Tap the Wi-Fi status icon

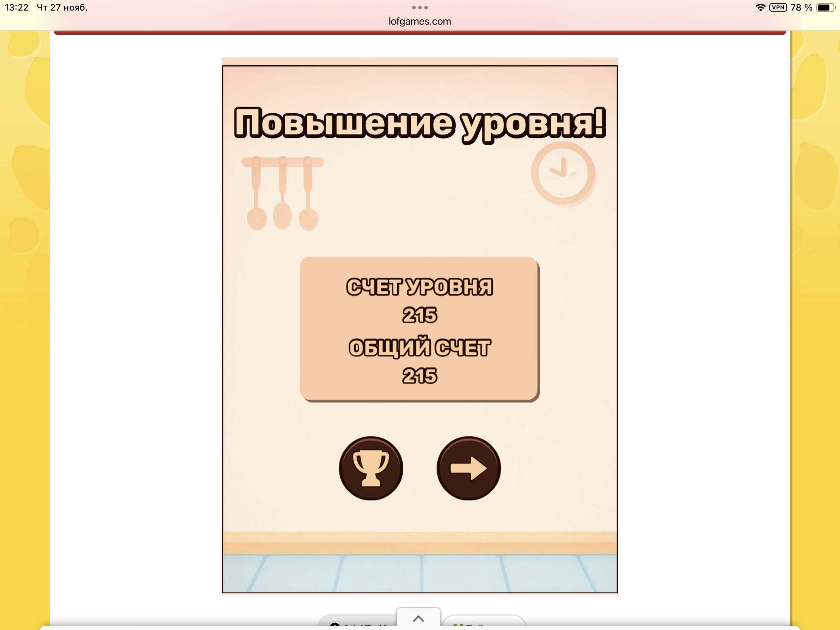coord(760,8)
